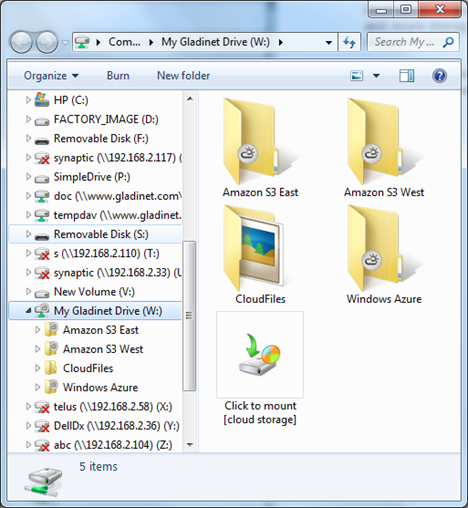
Task: Collapse the My Gladinet Drive (W:) node
Action: point(28,311)
